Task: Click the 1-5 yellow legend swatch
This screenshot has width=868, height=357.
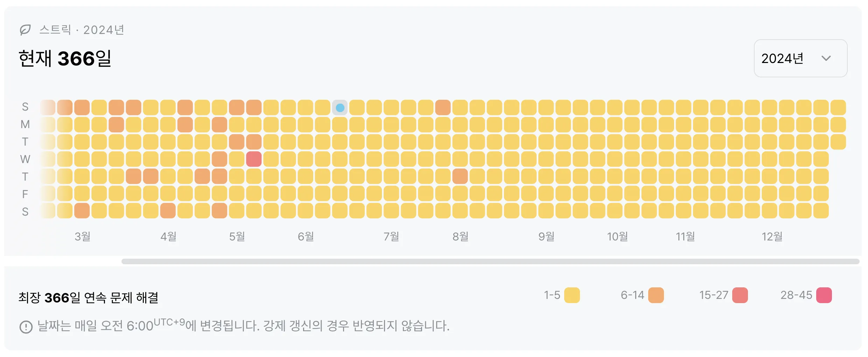Action: point(572,295)
